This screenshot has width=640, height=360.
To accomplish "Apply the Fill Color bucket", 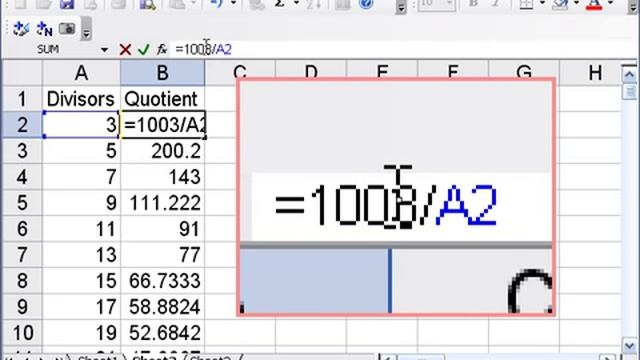I will [560, 4].
